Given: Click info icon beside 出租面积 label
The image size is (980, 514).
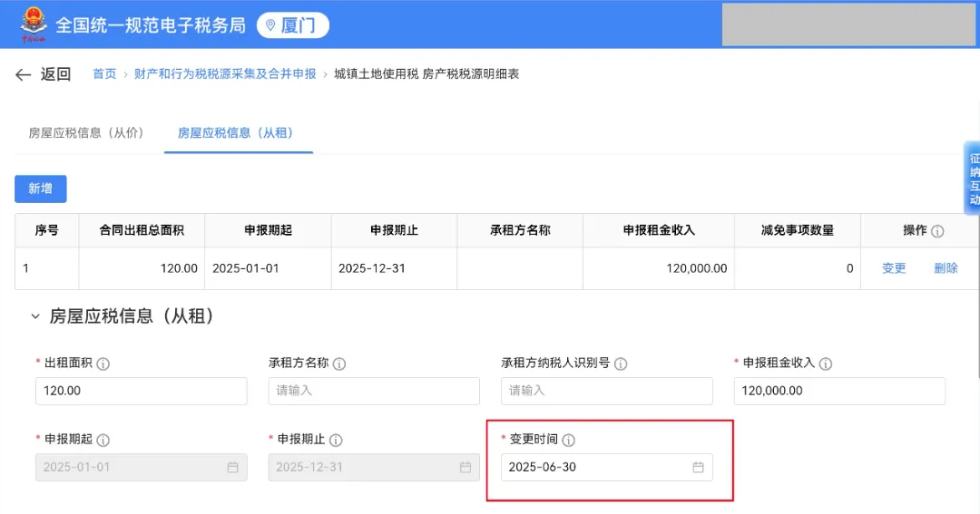Looking at the screenshot, I should (103, 364).
